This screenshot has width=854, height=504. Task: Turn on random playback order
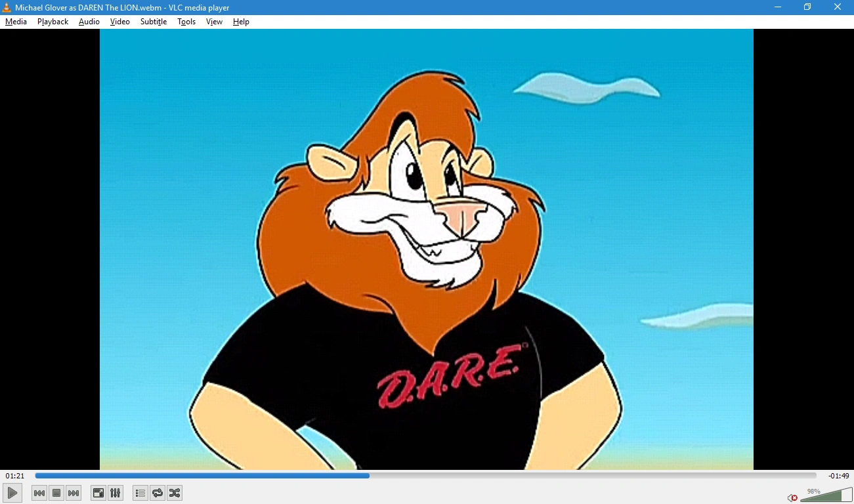[174, 493]
